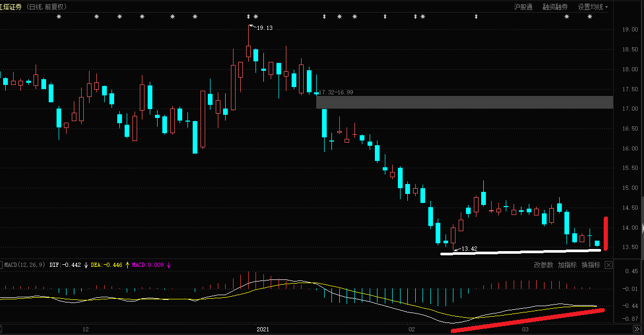This screenshot has height=335, width=644.
Task: Click the 沪股通 tag
Action: pos(523,7)
